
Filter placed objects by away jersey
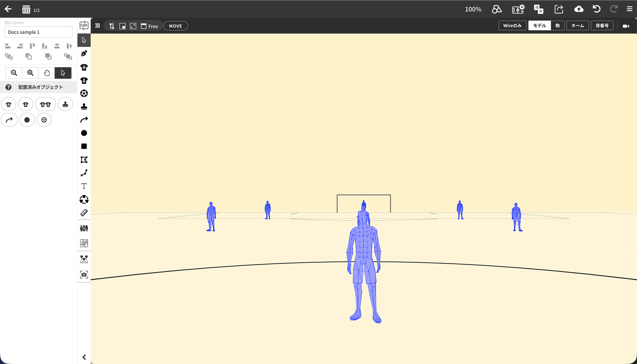tap(26, 105)
